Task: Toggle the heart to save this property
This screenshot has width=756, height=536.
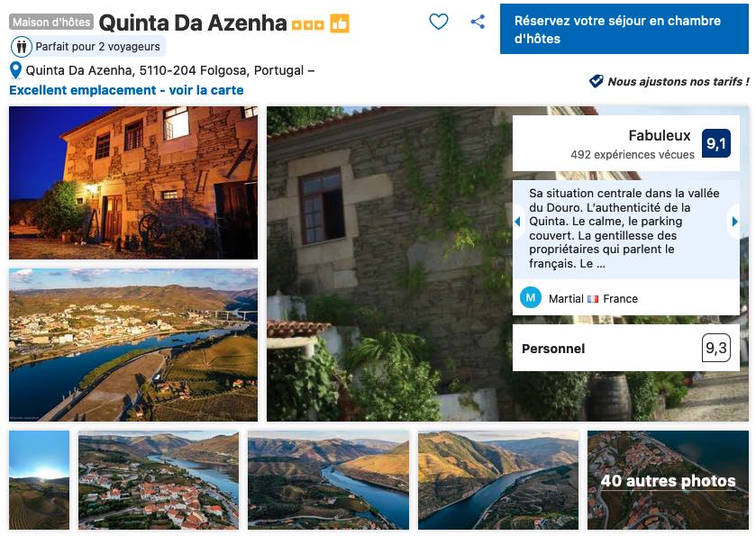Action: click(x=439, y=22)
